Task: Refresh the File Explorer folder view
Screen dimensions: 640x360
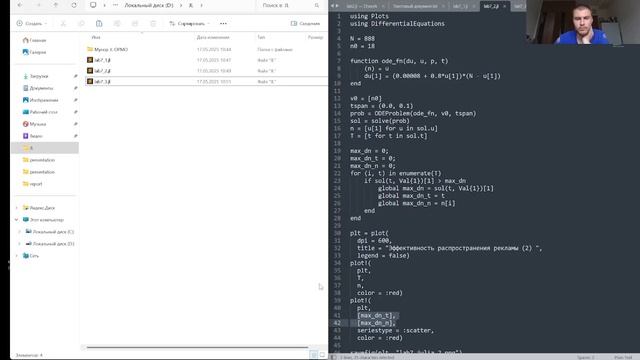Action: pyautogui.click(x=74, y=5)
